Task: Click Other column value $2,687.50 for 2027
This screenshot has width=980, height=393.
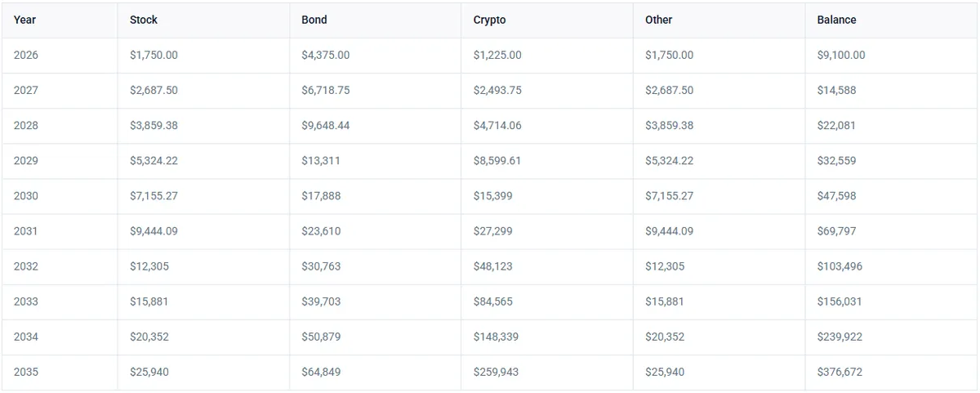Action: [x=669, y=90]
